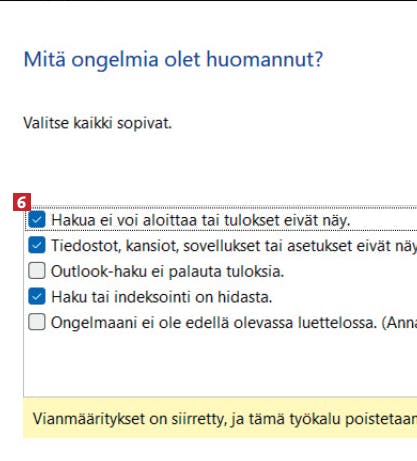Click the truncated '(Anna' text in last option
417x461 pixels.
[399, 323]
